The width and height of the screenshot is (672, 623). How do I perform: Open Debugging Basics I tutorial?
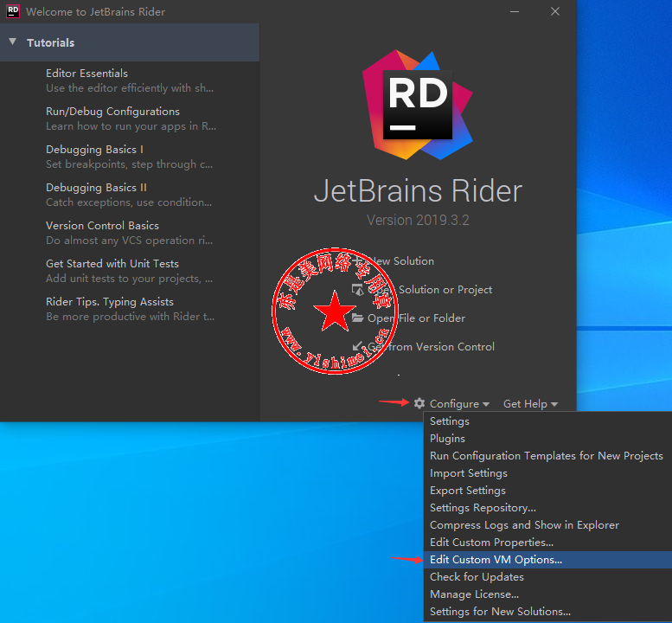(x=130, y=157)
